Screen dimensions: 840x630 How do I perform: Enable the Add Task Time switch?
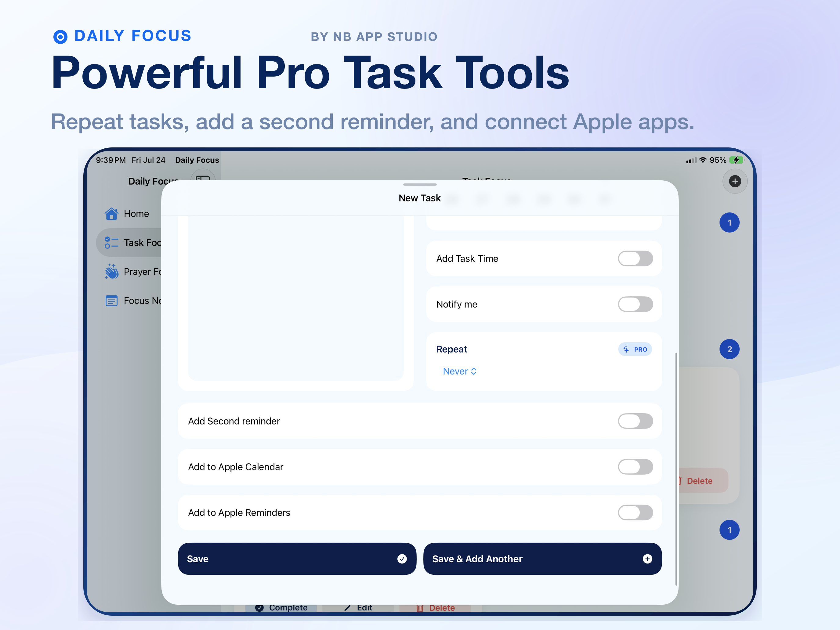point(635,259)
